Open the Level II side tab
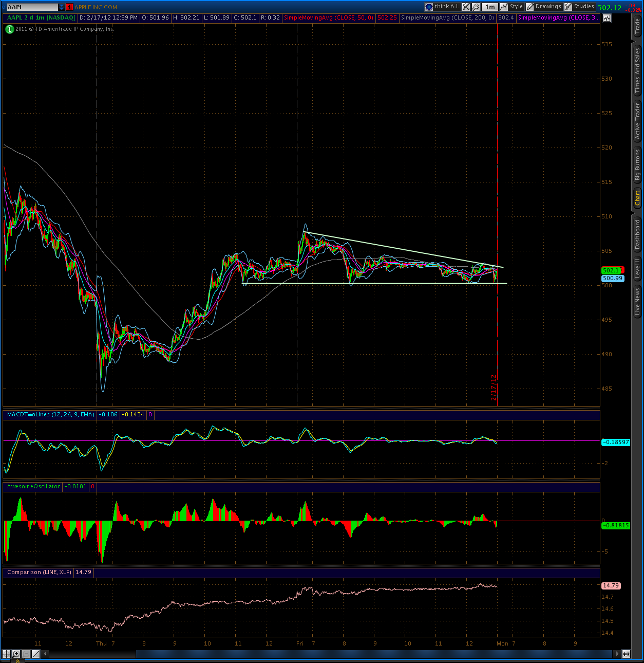The image size is (644, 663). point(638,269)
